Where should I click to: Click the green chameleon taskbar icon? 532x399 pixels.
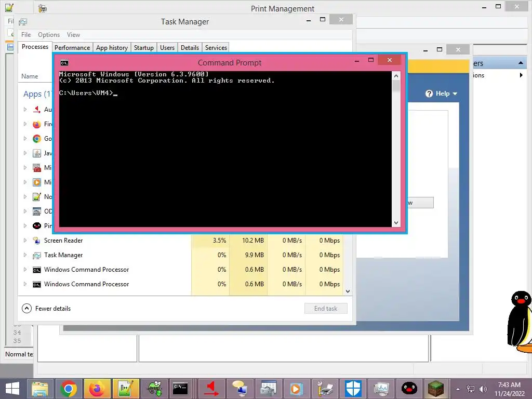pyautogui.click(x=154, y=389)
